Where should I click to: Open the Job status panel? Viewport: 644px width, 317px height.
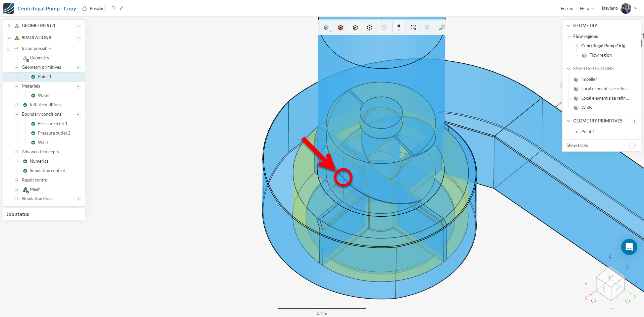pyautogui.click(x=44, y=214)
